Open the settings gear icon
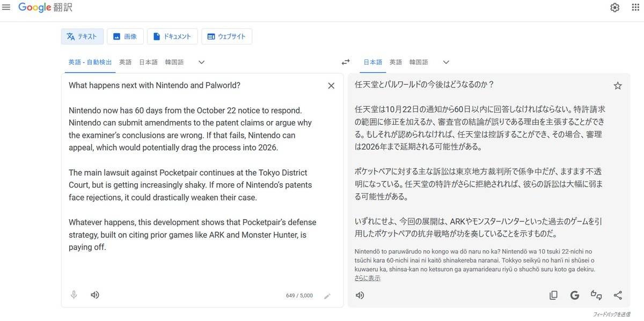The image size is (644, 321). click(x=614, y=8)
